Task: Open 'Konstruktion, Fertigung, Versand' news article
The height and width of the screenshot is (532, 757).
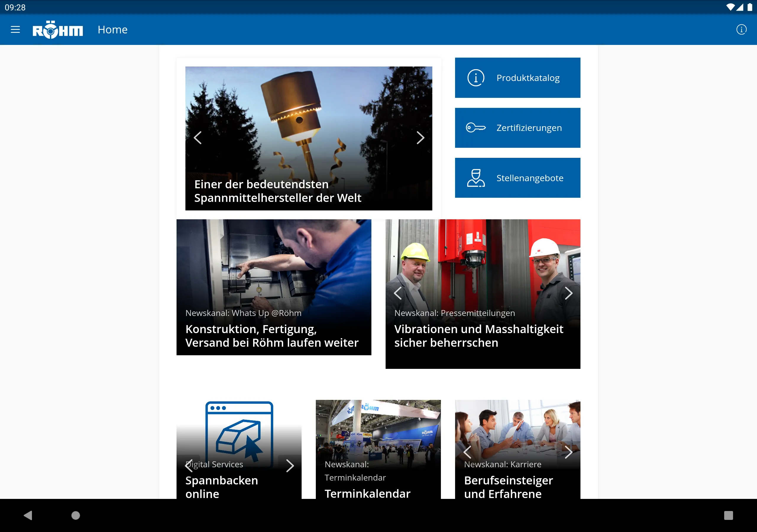Action: click(272, 336)
